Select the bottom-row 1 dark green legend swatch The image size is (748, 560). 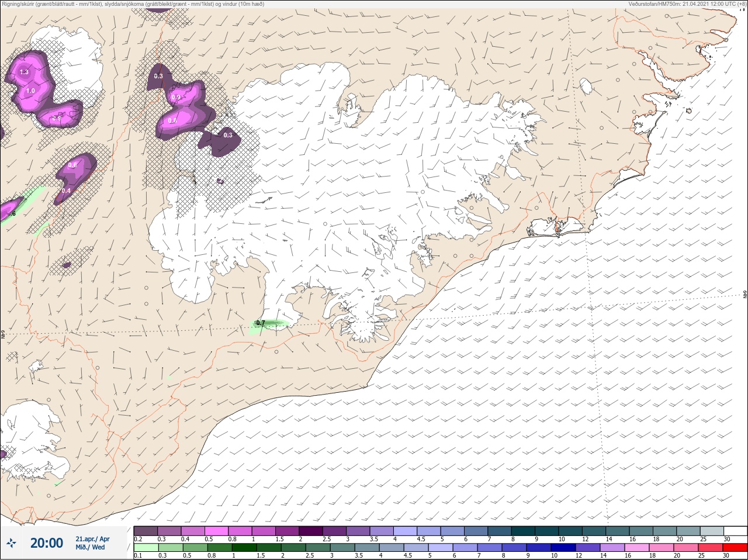click(244, 548)
